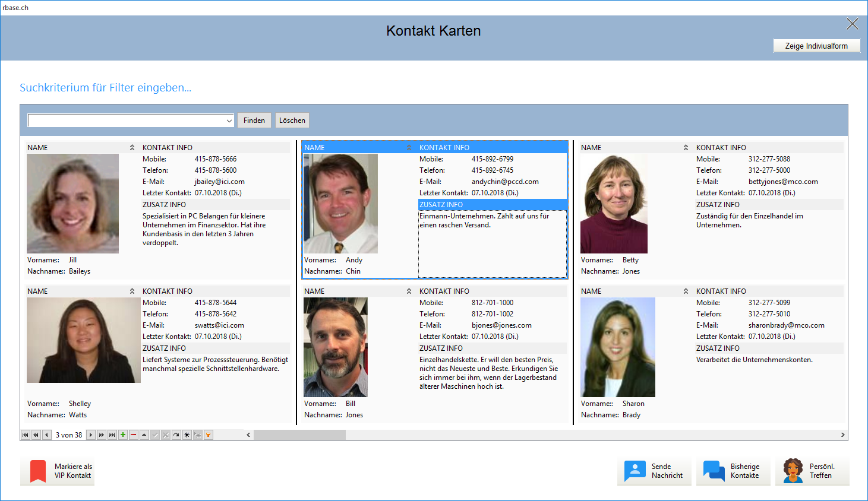Collapse Jill Baileys card with chevron
Image resolution: width=868 pixels, height=501 pixels.
(x=132, y=148)
